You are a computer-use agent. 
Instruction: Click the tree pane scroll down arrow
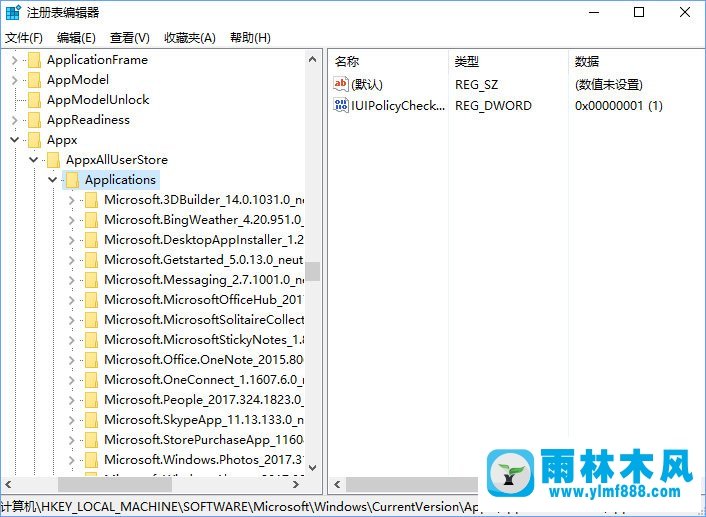pos(312,468)
